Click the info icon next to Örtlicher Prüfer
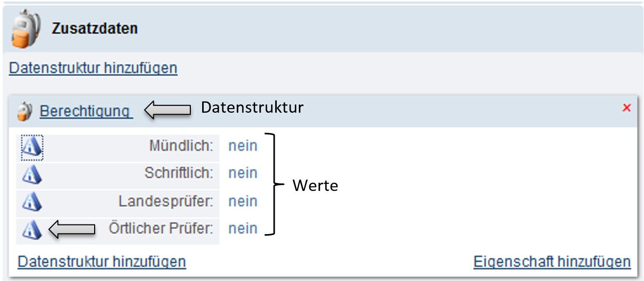644x281 pixels. click(32, 229)
